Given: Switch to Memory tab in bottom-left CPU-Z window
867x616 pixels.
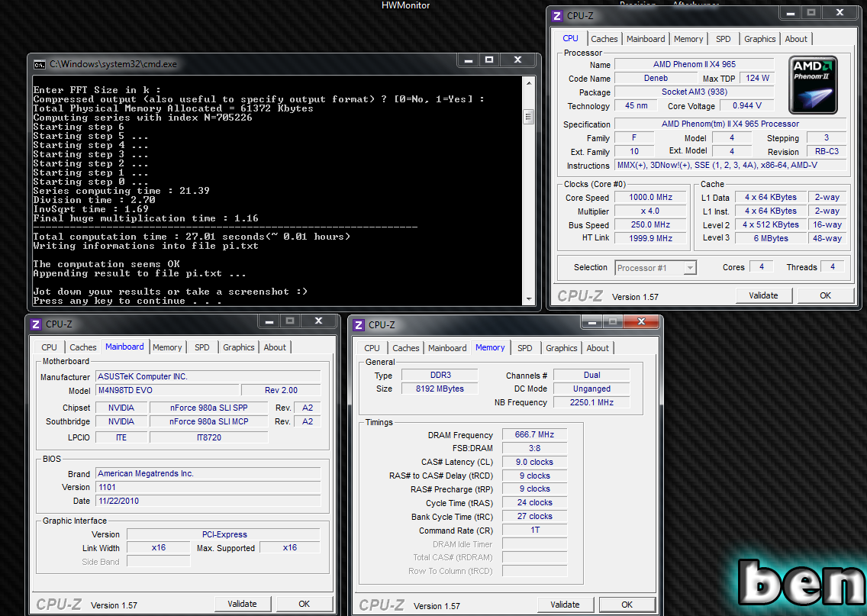Looking at the screenshot, I should click(x=167, y=347).
